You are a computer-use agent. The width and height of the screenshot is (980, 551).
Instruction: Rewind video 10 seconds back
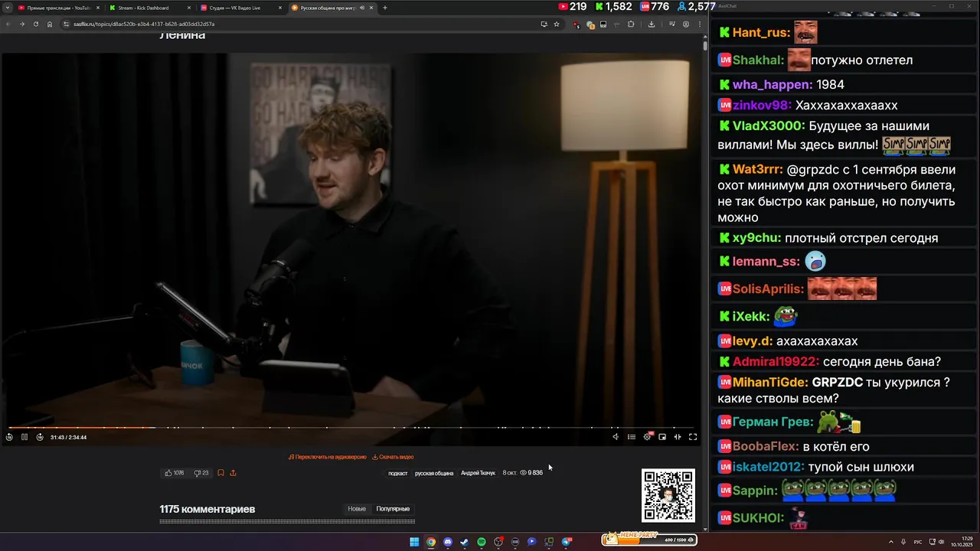(x=9, y=437)
